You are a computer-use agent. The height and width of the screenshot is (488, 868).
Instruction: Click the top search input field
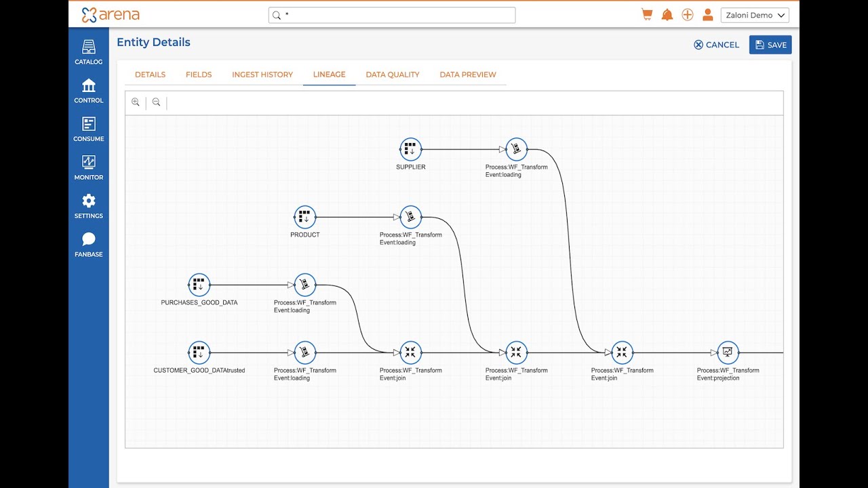[x=392, y=15]
